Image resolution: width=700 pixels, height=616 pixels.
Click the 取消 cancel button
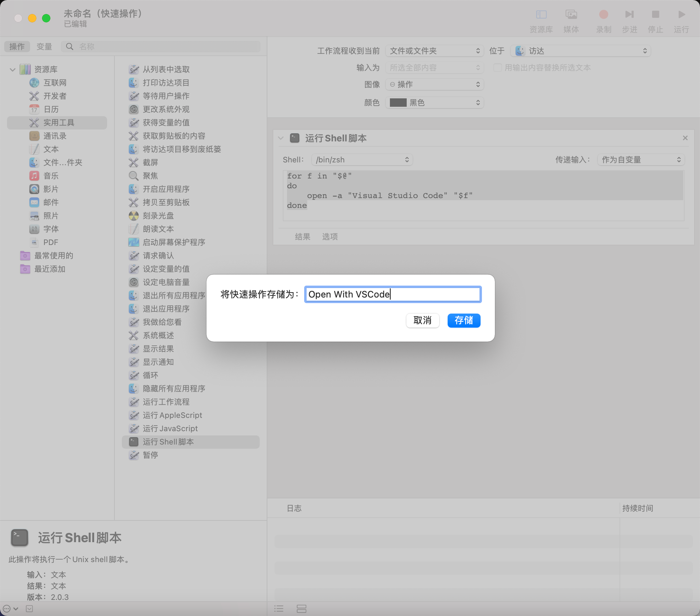[x=422, y=320]
